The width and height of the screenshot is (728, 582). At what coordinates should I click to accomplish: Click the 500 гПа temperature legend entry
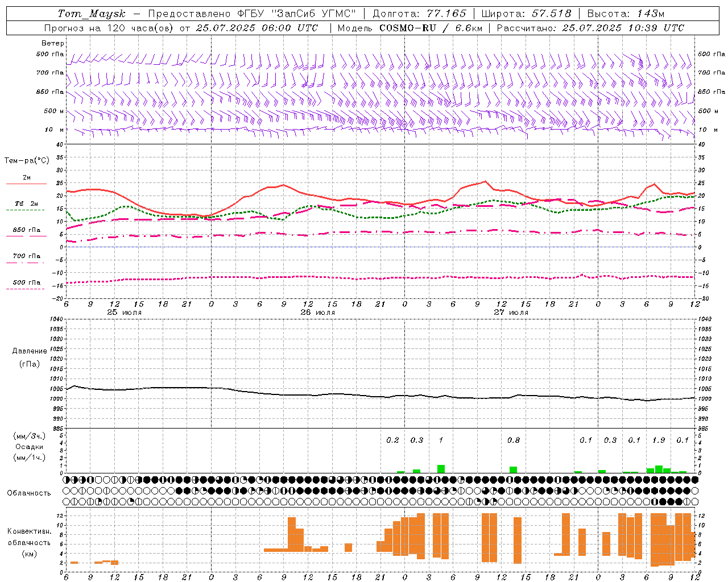[26, 282]
